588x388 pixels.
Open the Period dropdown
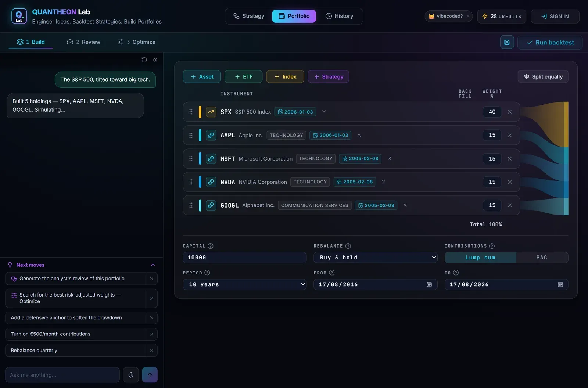tap(245, 284)
